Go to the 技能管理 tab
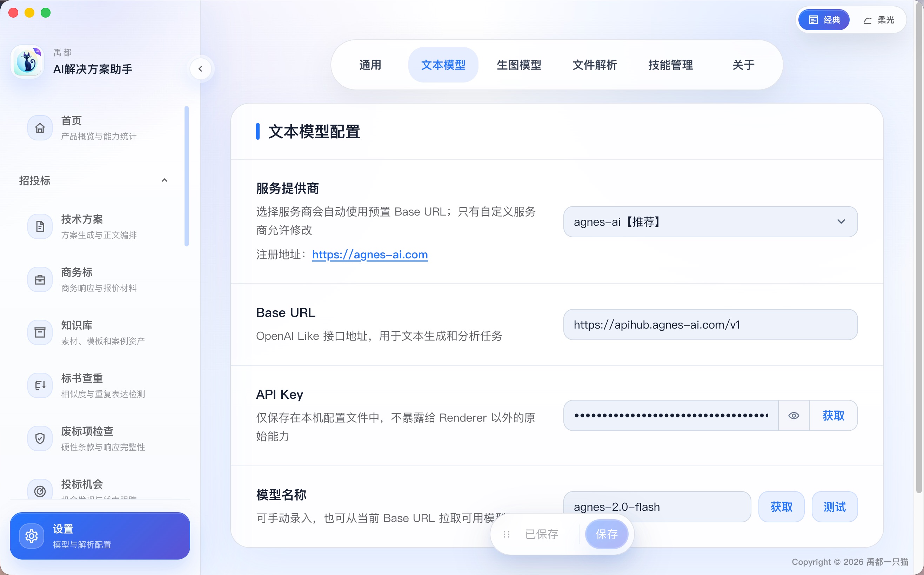 670,65
